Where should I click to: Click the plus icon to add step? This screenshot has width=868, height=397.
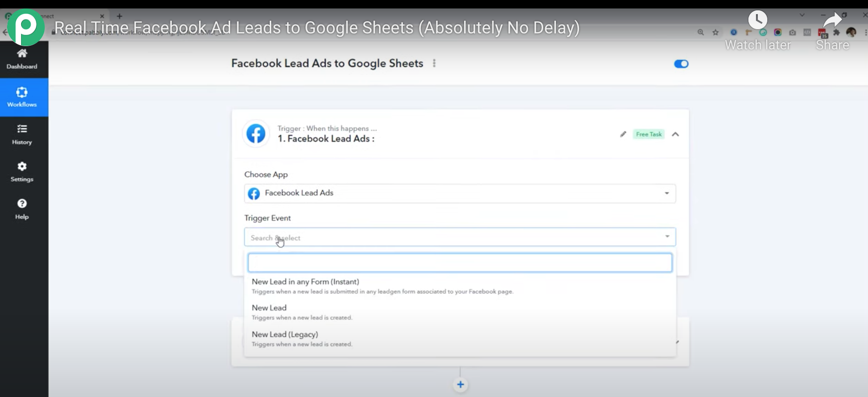pyautogui.click(x=460, y=385)
